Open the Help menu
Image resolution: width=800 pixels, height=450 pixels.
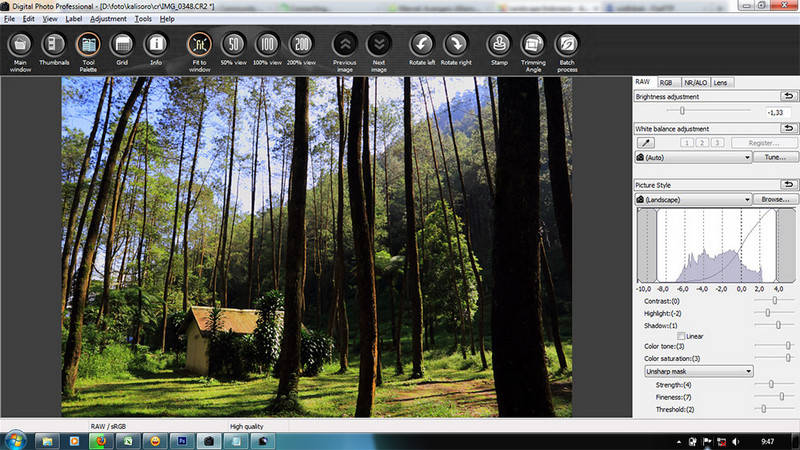(167, 19)
